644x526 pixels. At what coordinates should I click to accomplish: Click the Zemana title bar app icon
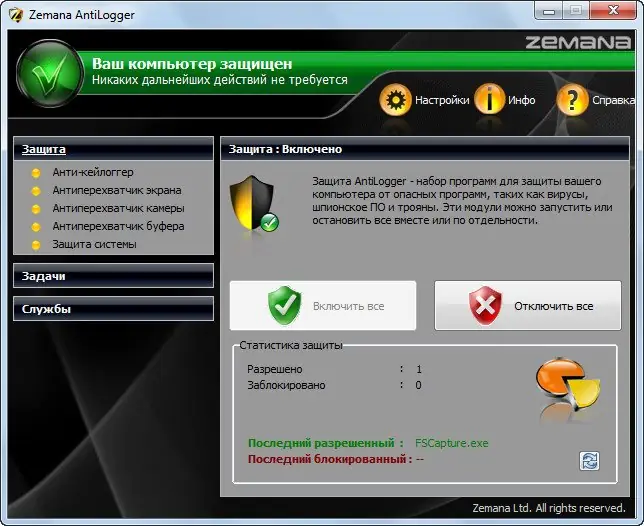pos(16,15)
